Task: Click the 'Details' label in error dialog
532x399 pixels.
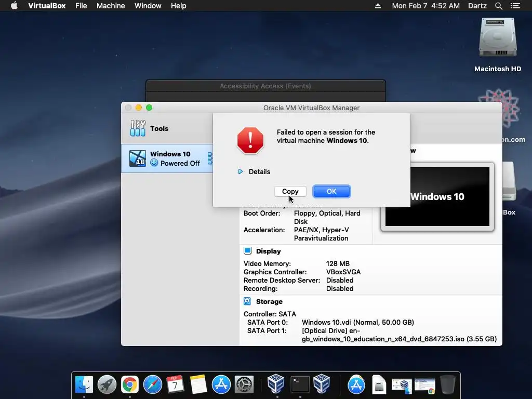Action: (259, 171)
